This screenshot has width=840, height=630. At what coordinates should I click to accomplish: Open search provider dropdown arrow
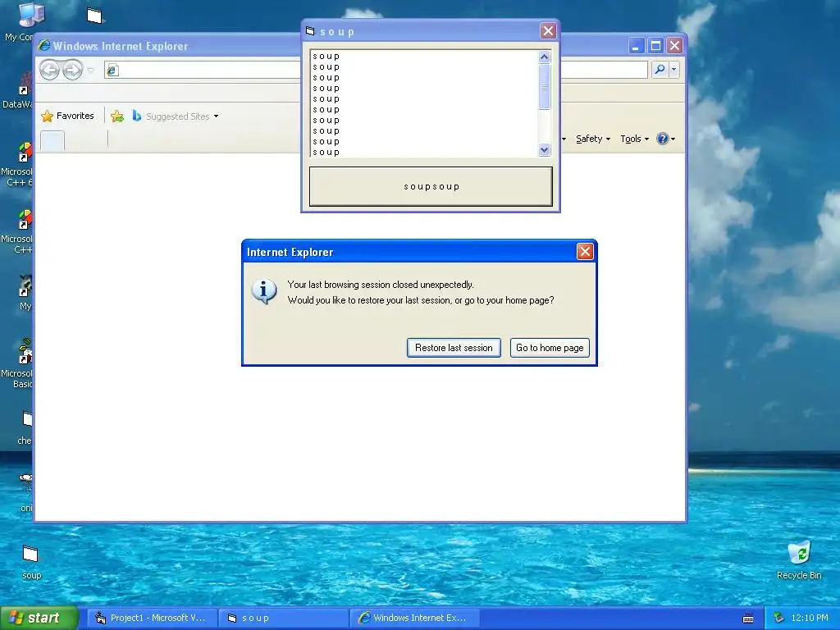click(674, 69)
